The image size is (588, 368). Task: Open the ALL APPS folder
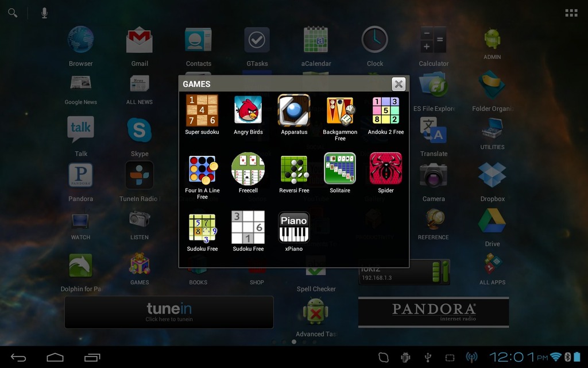[x=492, y=263]
